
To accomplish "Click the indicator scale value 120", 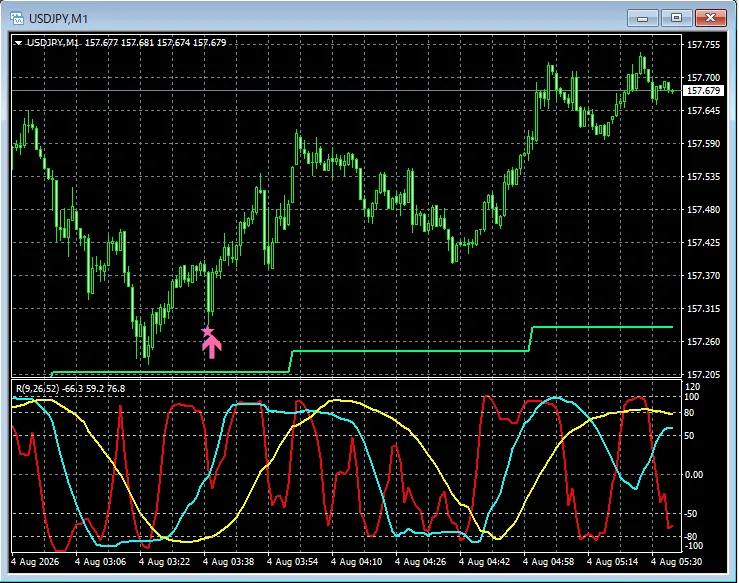I will coord(692,387).
